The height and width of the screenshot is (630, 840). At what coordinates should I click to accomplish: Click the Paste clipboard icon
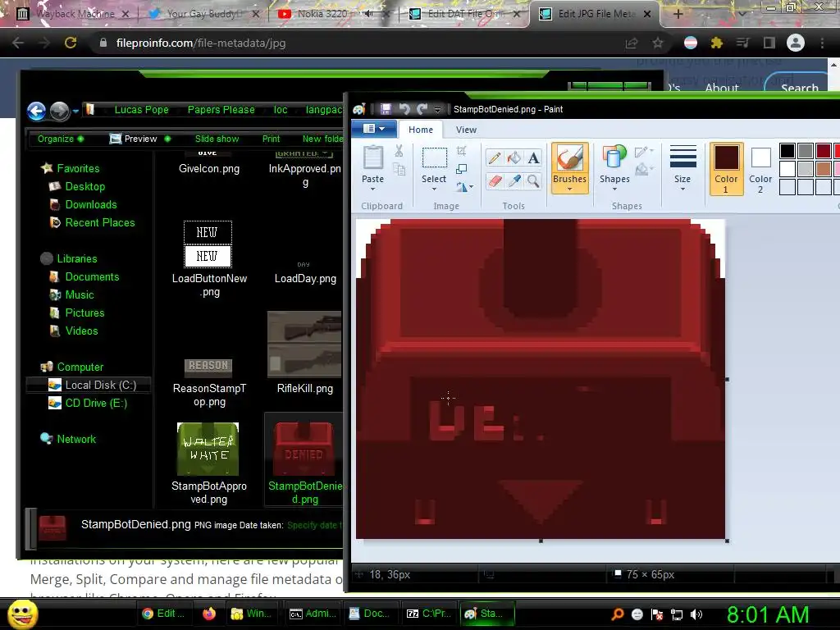373,158
